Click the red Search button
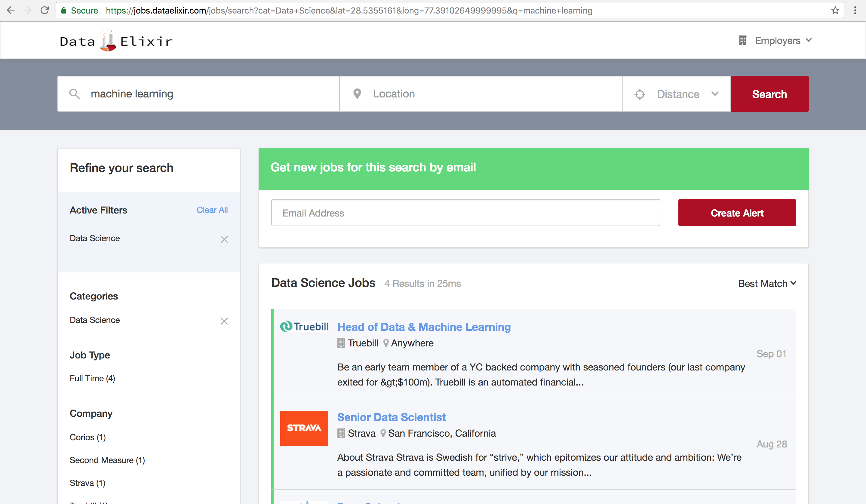Image resolution: width=866 pixels, height=504 pixels. coord(769,94)
